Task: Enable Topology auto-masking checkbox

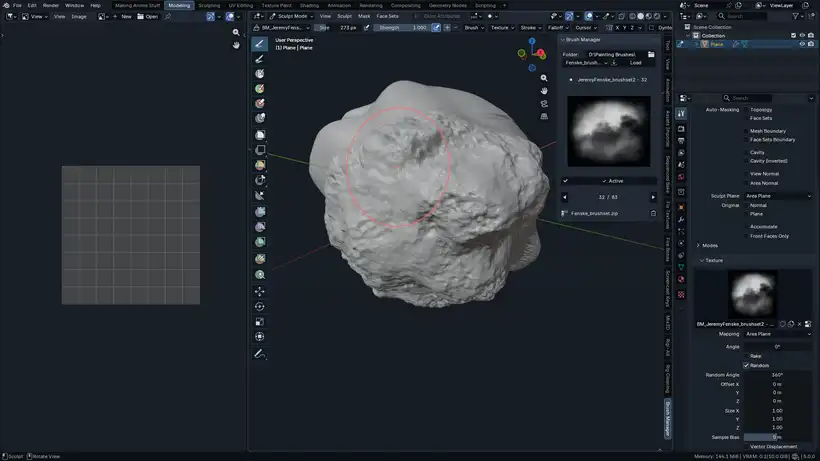Action: 746,110
